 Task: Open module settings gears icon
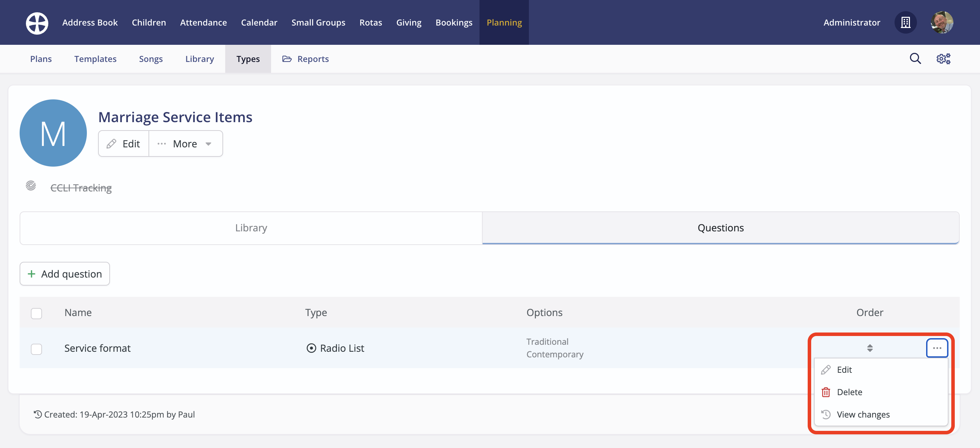coord(943,58)
